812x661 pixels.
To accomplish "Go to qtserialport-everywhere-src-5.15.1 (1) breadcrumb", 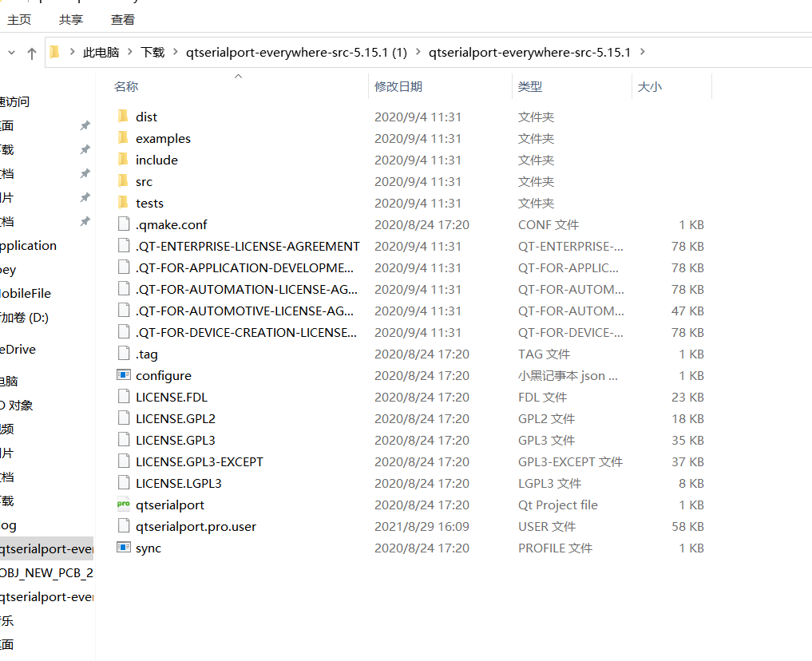I will [x=297, y=52].
